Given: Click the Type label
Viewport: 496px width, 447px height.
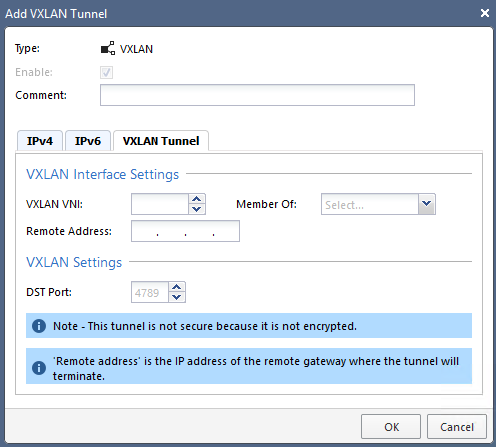Looking at the screenshot, I should click(x=27, y=49).
